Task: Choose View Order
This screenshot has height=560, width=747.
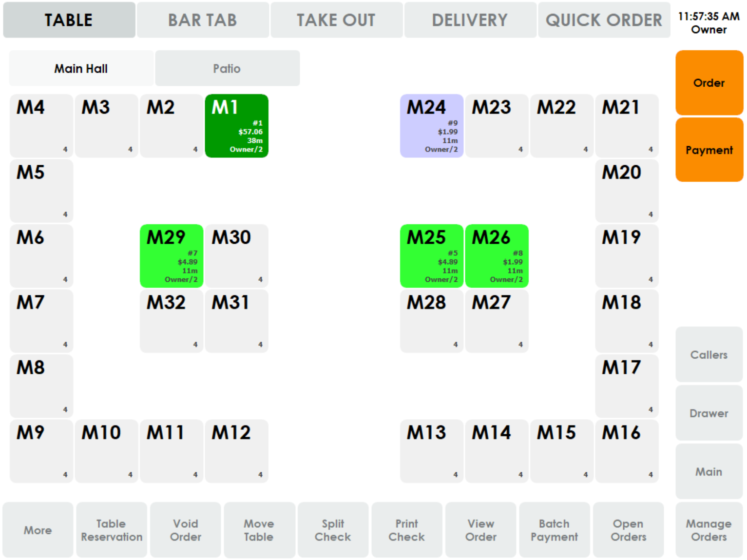Action: pyautogui.click(x=481, y=530)
